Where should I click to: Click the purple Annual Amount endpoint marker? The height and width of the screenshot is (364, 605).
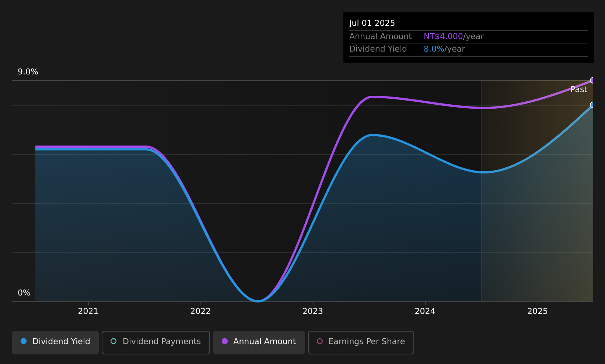click(x=592, y=80)
